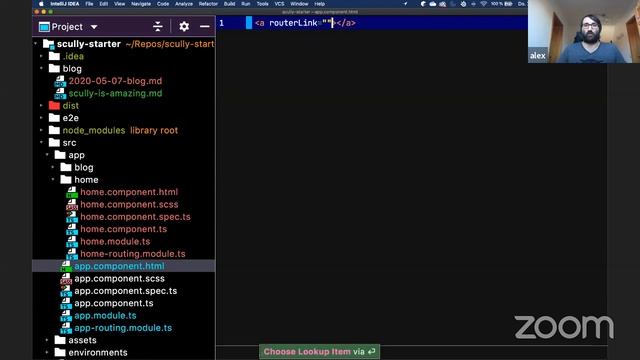Select the scully-is-amazing.md file
The width and height of the screenshot is (640, 360).
coord(115,93)
